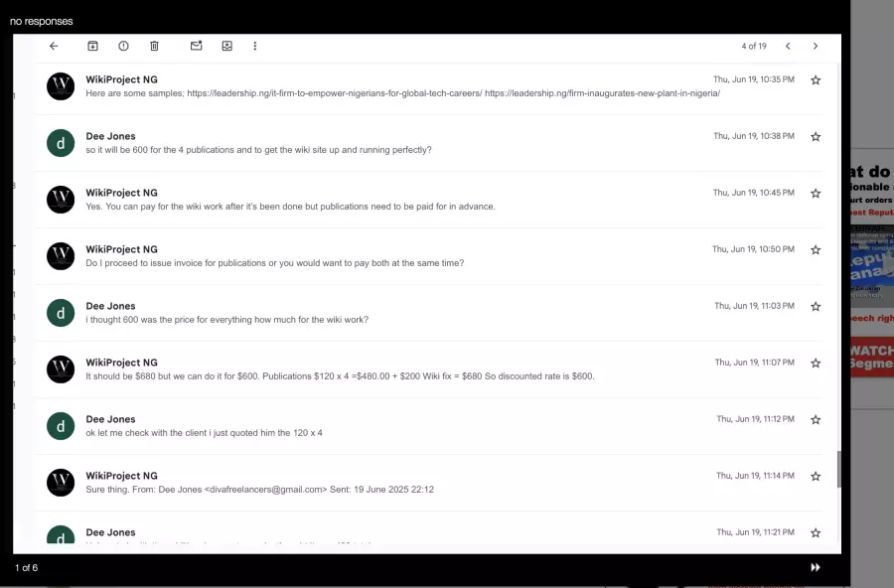Image resolution: width=894 pixels, height=588 pixels.
Task: Go to the newer conversation arrow
Action: [x=788, y=46]
